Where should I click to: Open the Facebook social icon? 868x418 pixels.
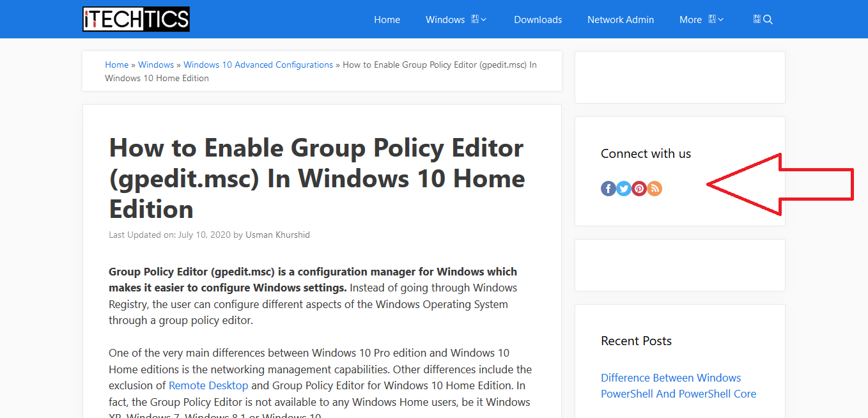tap(608, 189)
